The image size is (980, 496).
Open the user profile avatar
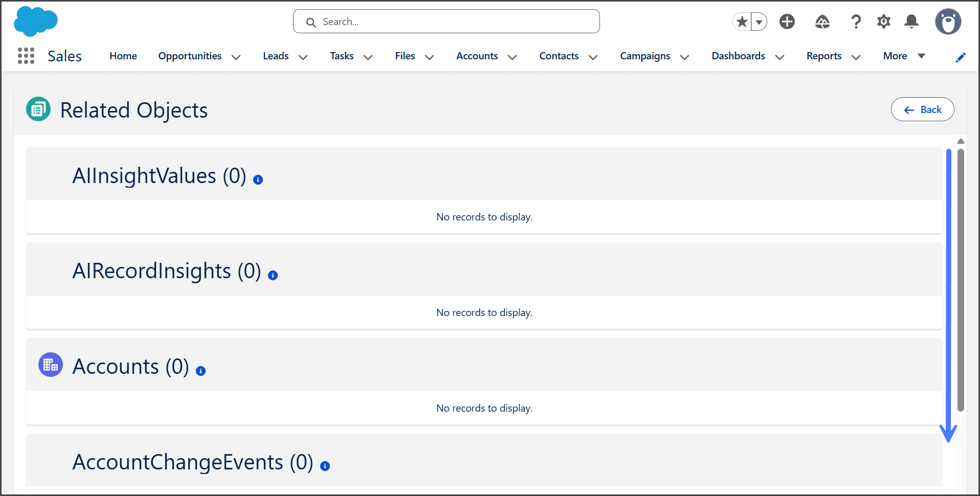coord(948,21)
